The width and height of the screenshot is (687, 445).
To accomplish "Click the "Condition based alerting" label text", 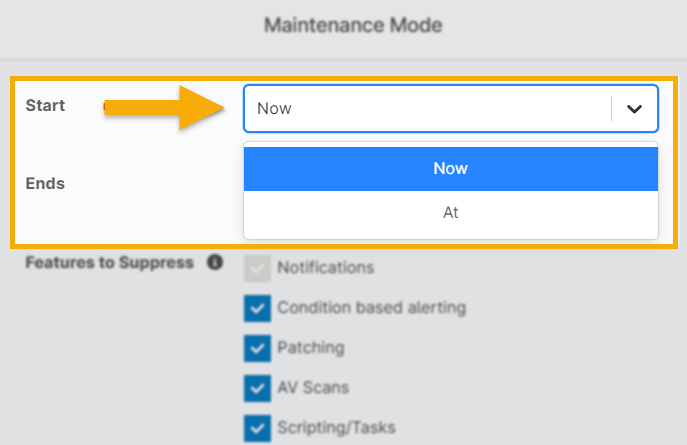I will [x=371, y=308].
